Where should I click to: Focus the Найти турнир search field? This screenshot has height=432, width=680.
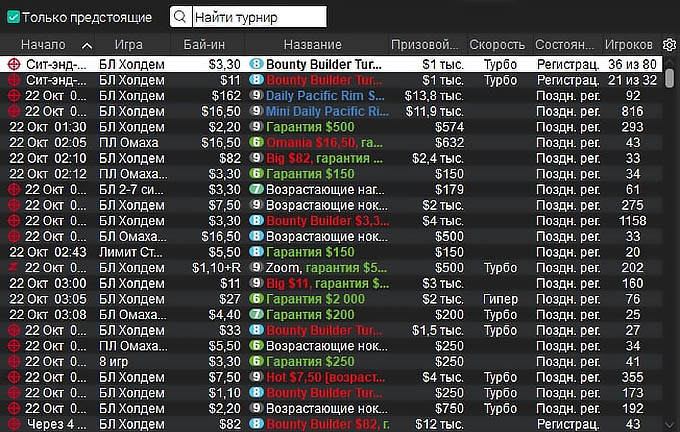pyautogui.click(x=259, y=17)
